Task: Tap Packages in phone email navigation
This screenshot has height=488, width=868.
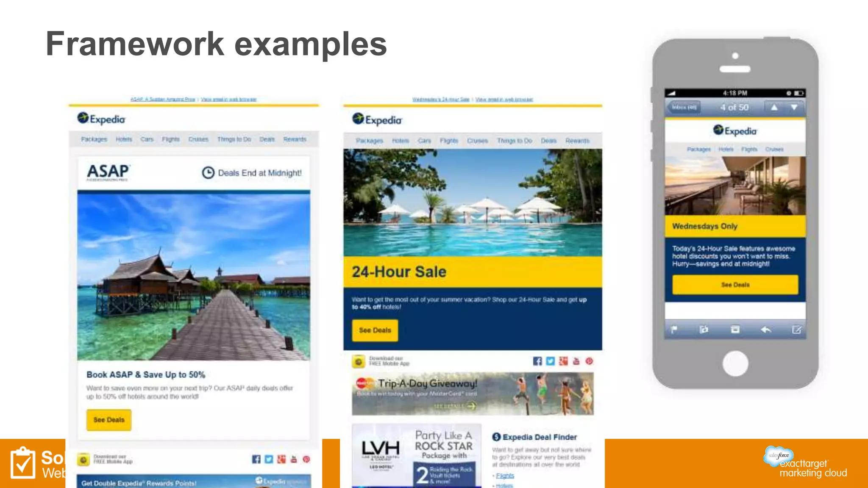Action: coord(699,149)
